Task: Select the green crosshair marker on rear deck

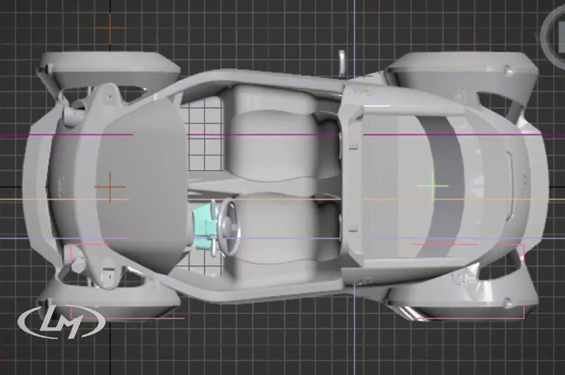Action: pos(433,186)
